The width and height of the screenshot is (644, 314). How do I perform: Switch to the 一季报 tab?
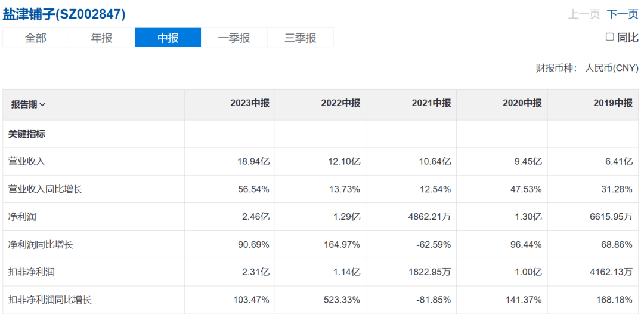pyautogui.click(x=234, y=38)
